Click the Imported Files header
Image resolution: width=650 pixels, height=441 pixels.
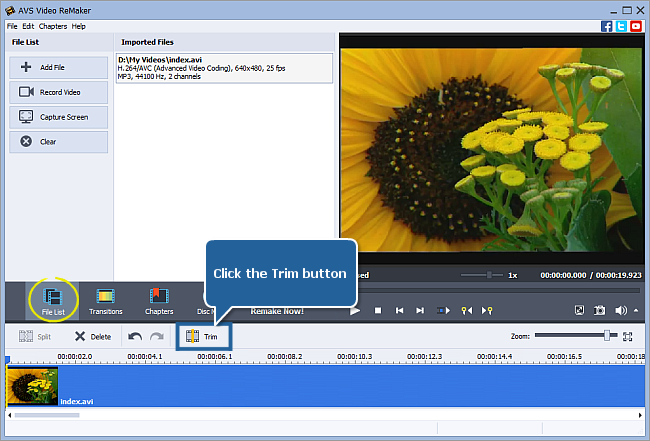[x=147, y=42]
